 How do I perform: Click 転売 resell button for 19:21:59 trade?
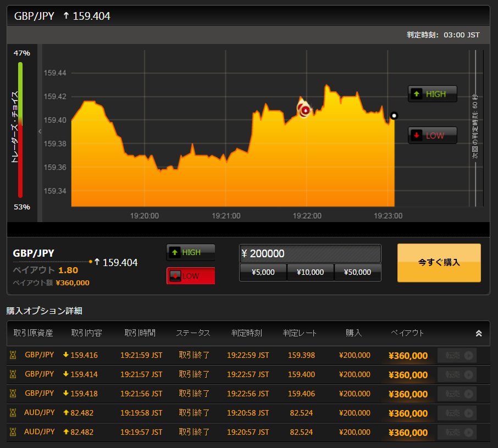click(457, 355)
